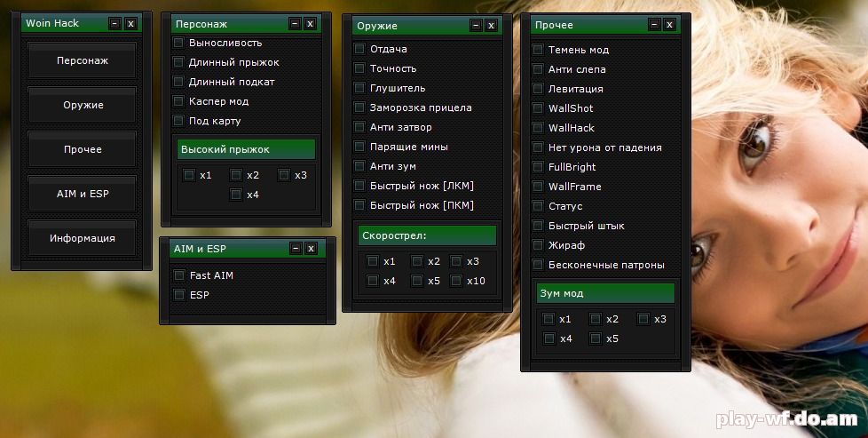868x438 pixels.
Task: Open the Персонаж section in Woin Hack
Action: tap(82, 60)
